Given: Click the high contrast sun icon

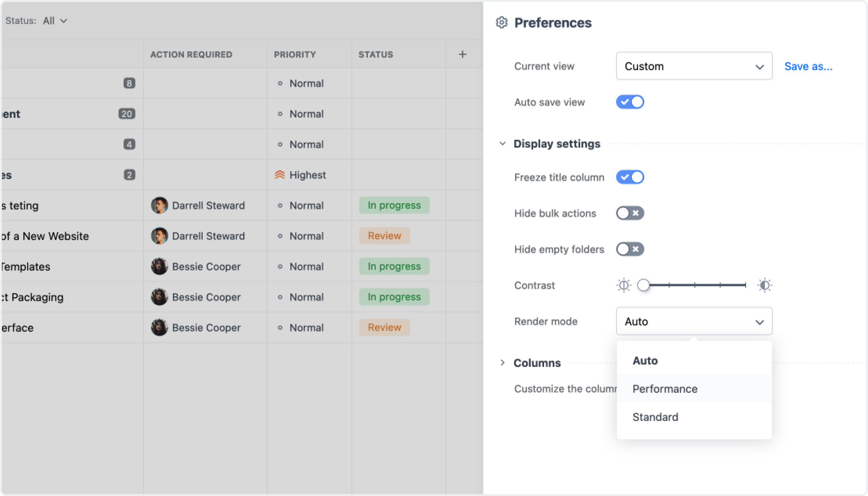Looking at the screenshot, I should 764,285.
